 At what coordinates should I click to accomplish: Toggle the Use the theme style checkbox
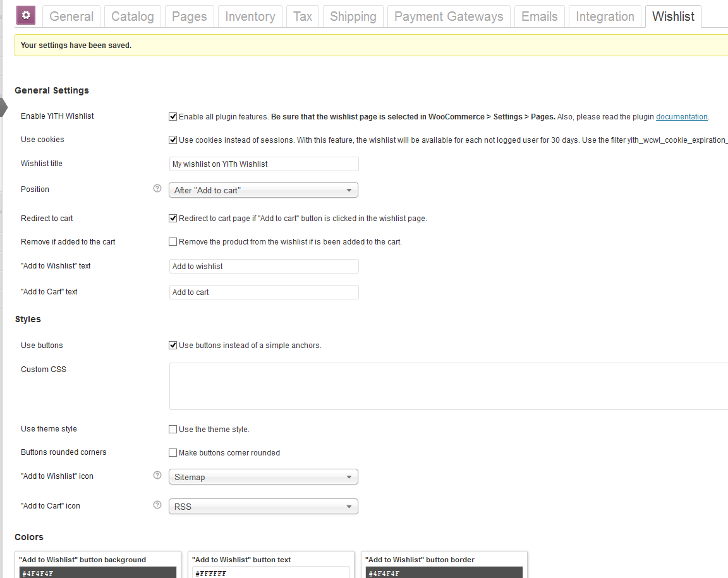click(173, 430)
